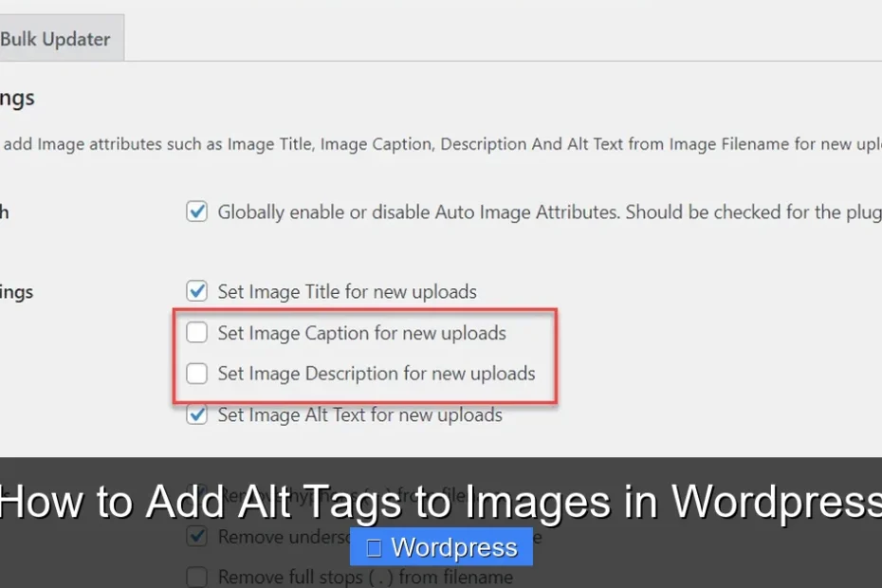Click the small icon on the Wordpress badge

point(374,547)
